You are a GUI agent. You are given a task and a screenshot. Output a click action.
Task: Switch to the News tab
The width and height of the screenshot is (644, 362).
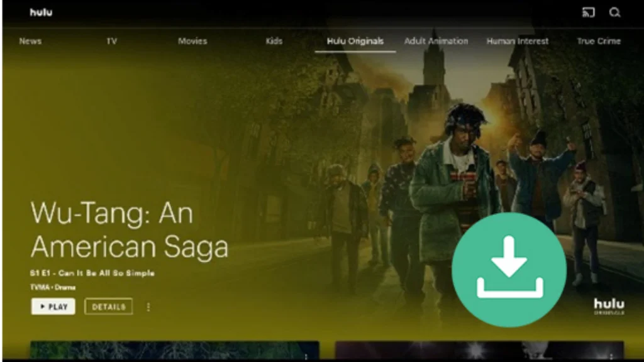(30, 41)
